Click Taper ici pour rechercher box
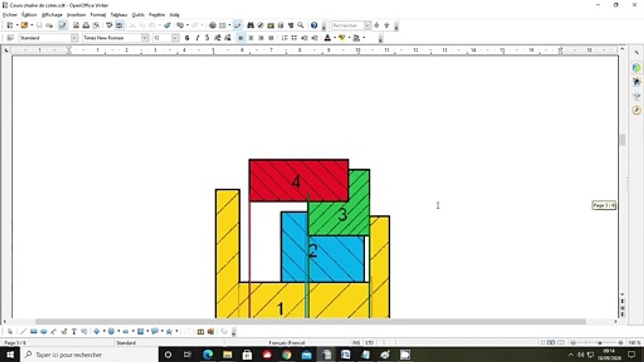Screen dimensions: 644x362 pyautogui.click(x=90, y=354)
